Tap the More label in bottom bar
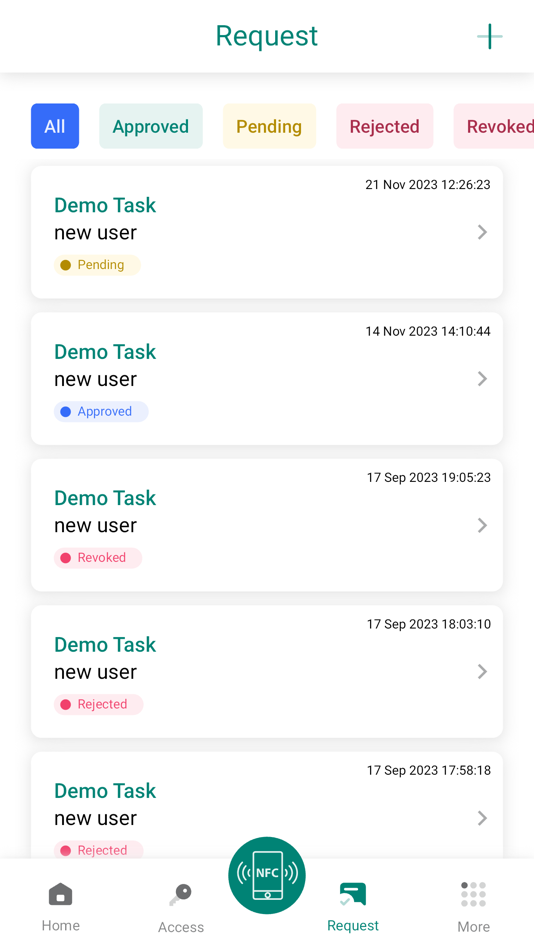The width and height of the screenshot is (534, 950). coord(473,927)
